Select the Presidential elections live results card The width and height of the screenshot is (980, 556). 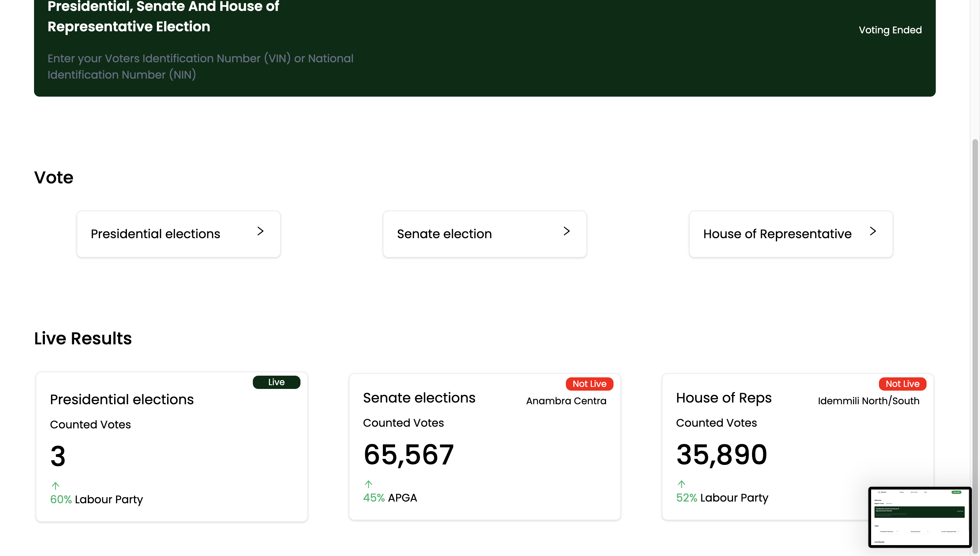click(172, 447)
